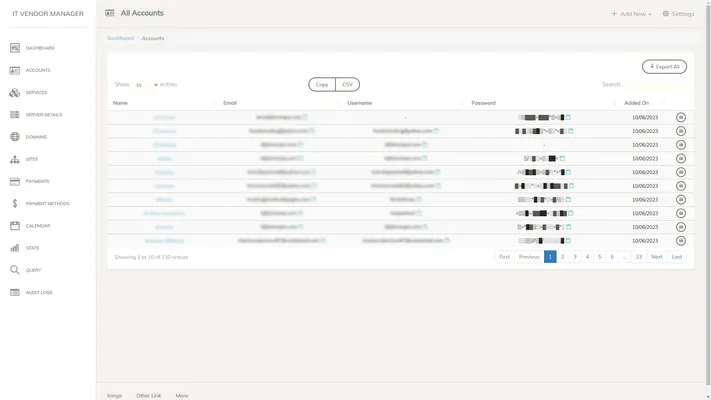Click the Dashboard breadcrumb link
The image size is (711, 400).
pyautogui.click(x=119, y=38)
